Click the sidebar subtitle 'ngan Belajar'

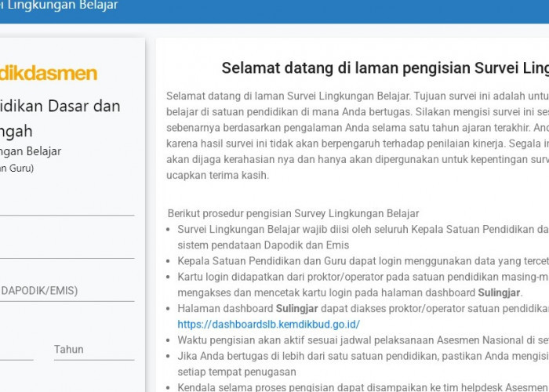pyautogui.click(x=31, y=151)
